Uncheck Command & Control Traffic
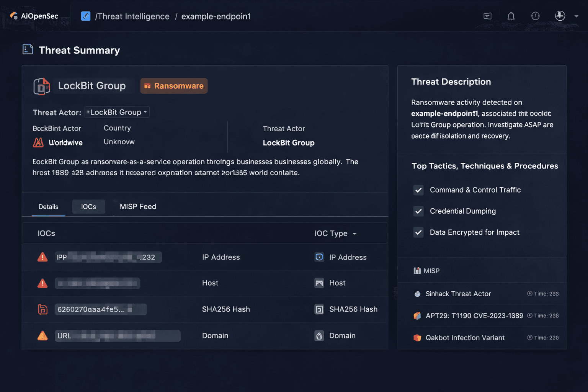 (418, 190)
